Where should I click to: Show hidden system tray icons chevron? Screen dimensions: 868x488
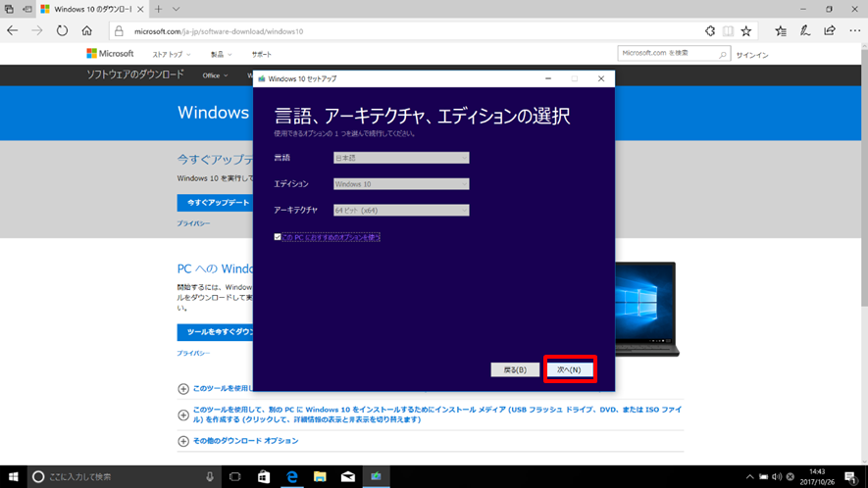tap(749, 476)
